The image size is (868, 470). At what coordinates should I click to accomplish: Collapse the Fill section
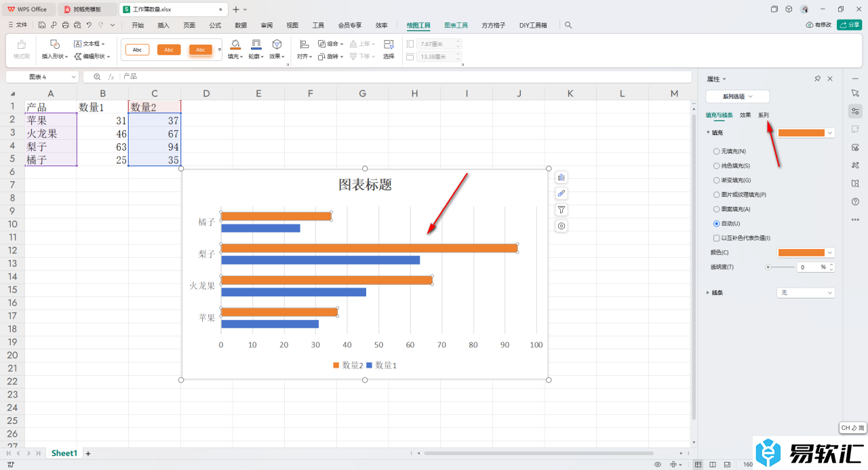pos(709,133)
